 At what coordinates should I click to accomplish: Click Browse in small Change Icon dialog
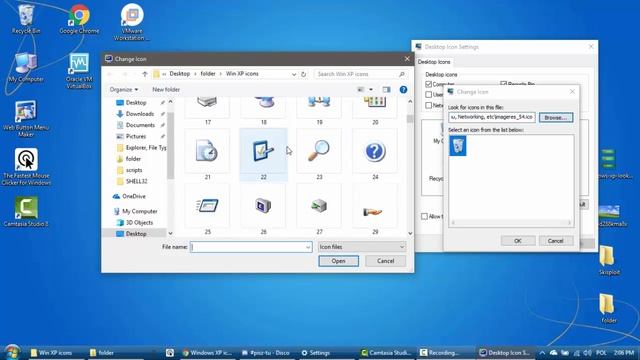pos(556,118)
